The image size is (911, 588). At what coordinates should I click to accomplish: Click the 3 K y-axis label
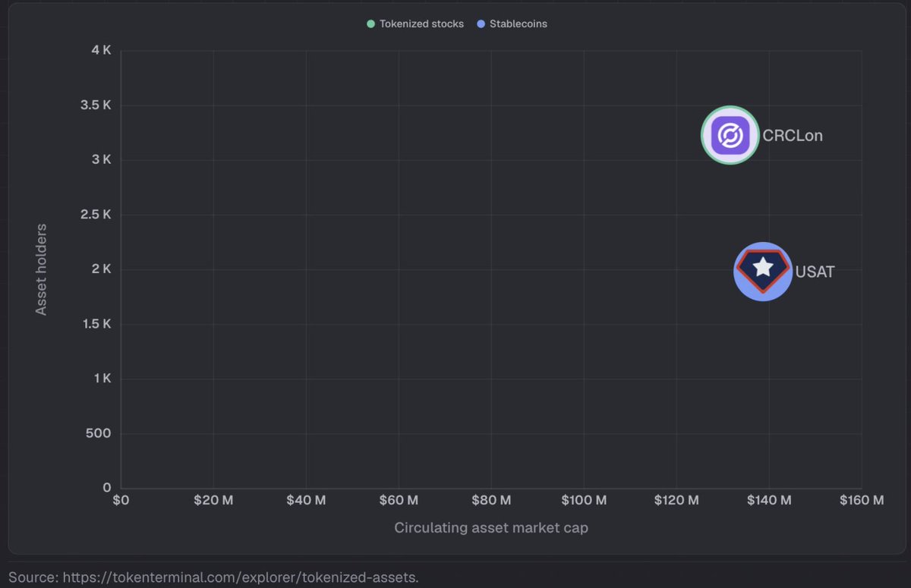pos(101,159)
